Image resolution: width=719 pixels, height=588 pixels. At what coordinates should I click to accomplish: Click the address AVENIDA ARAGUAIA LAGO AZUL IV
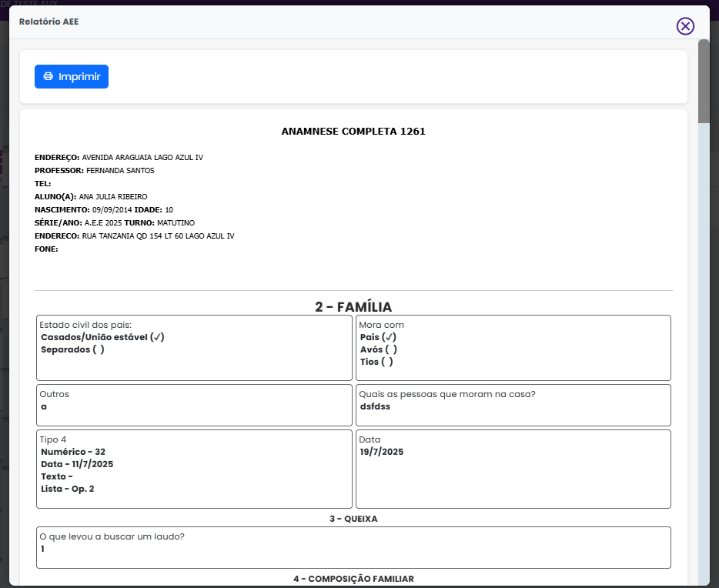click(x=142, y=158)
